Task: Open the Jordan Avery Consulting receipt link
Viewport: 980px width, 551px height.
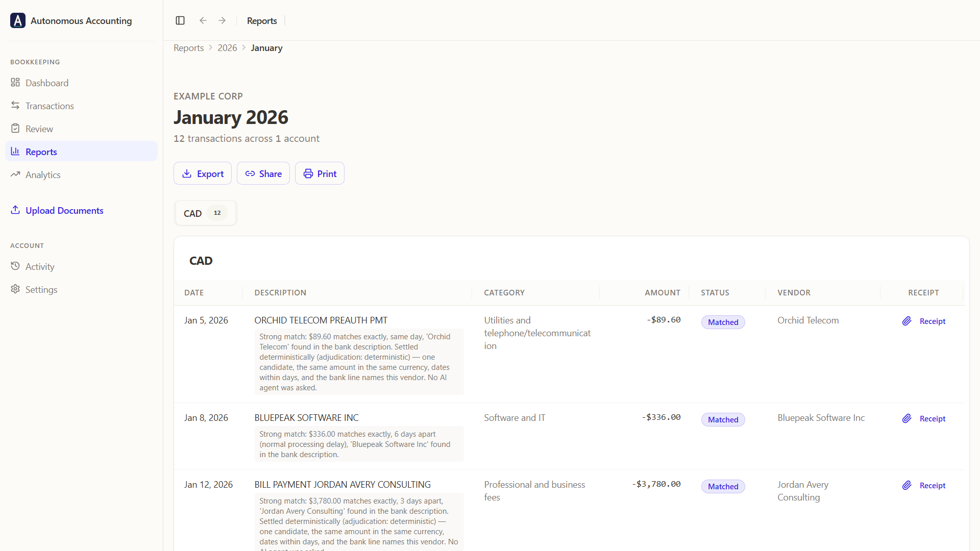Action: pyautogui.click(x=933, y=485)
